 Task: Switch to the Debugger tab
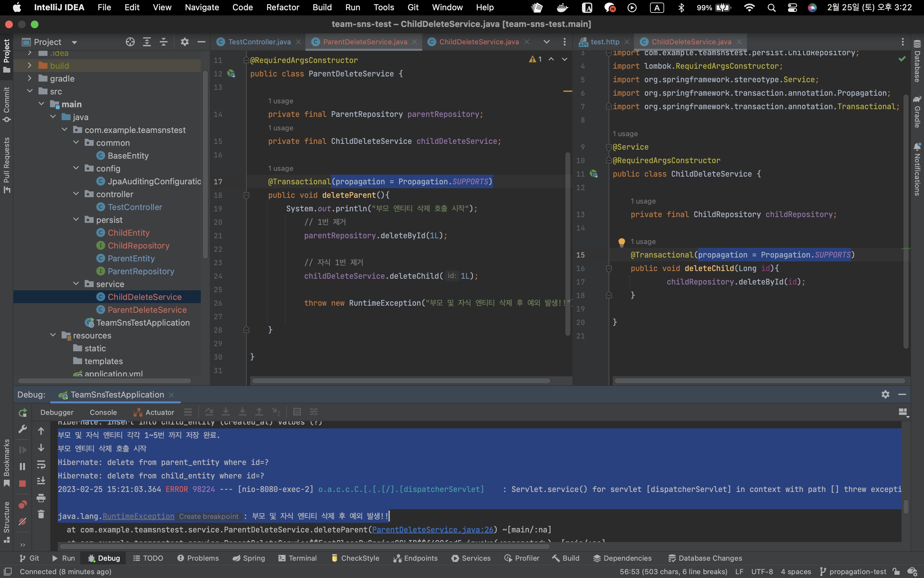[57, 413]
